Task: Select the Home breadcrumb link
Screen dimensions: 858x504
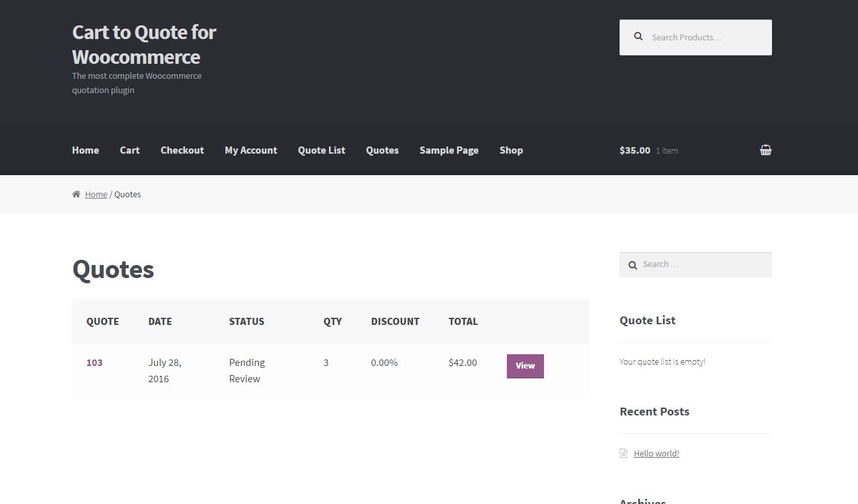Action: click(x=96, y=194)
